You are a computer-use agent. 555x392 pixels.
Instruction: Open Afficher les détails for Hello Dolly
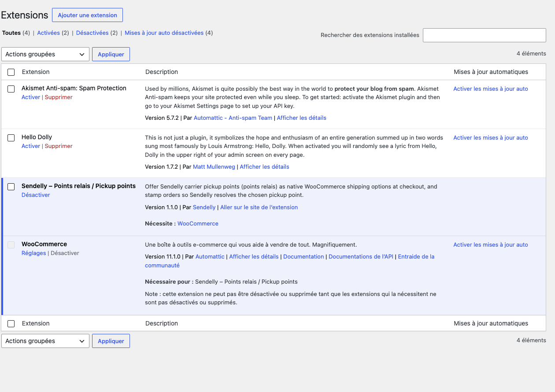[x=264, y=166]
